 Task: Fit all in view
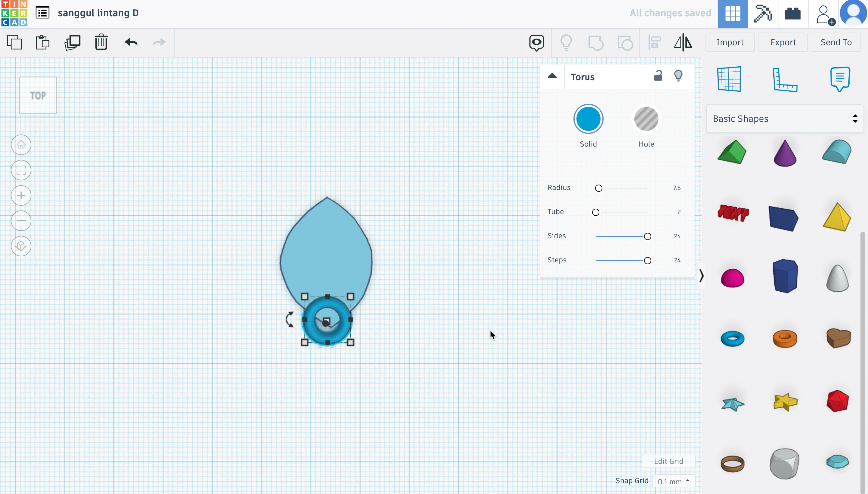tap(21, 170)
